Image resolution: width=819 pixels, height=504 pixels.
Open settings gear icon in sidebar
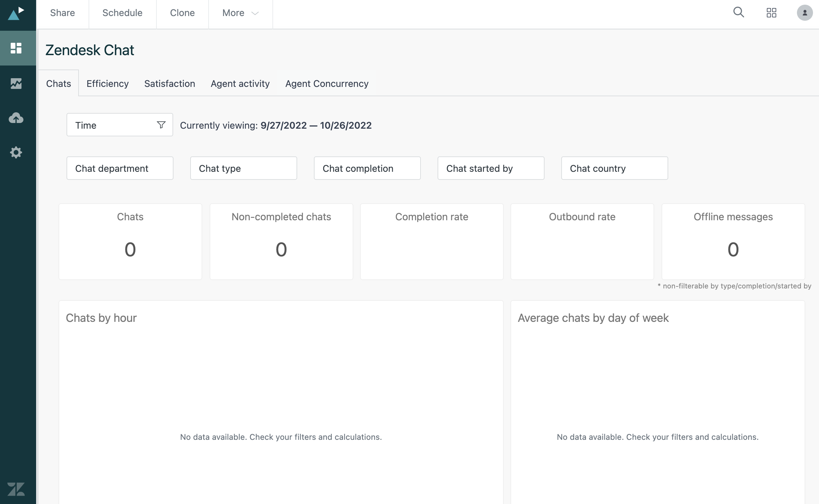pyautogui.click(x=16, y=152)
